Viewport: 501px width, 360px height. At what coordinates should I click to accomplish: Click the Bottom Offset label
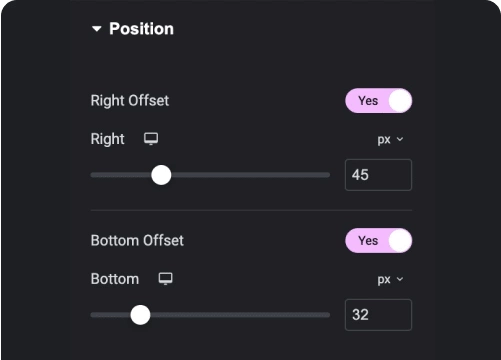tap(137, 241)
